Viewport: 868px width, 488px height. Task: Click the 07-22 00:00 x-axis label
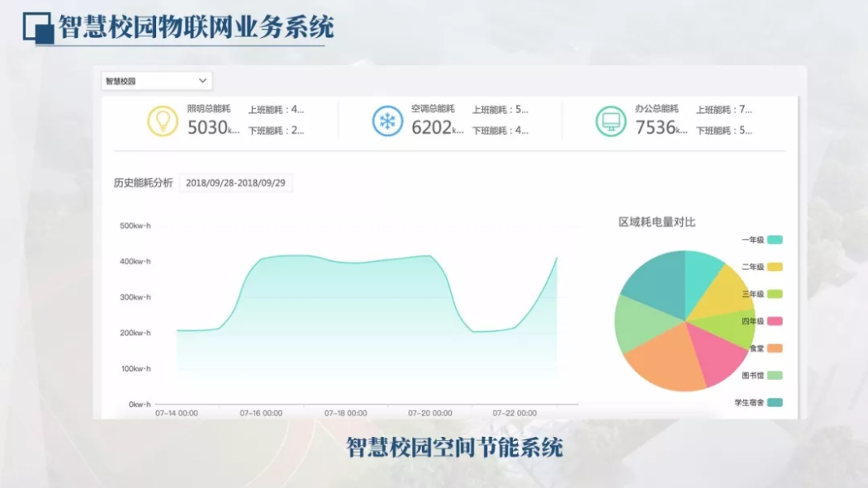pos(515,414)
